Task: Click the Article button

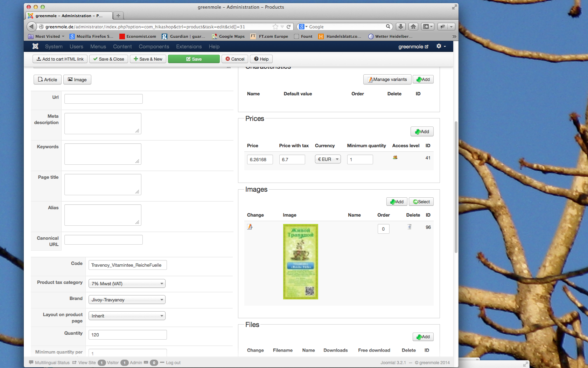Action: tap(48, 80)
